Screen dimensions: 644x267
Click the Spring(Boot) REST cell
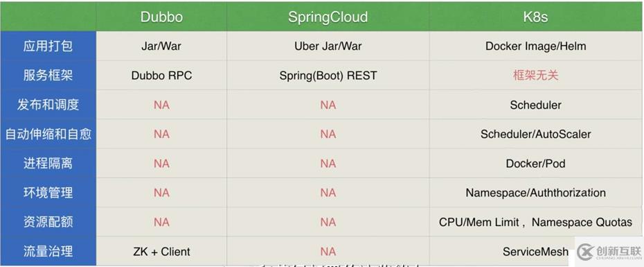coord(328,76)
